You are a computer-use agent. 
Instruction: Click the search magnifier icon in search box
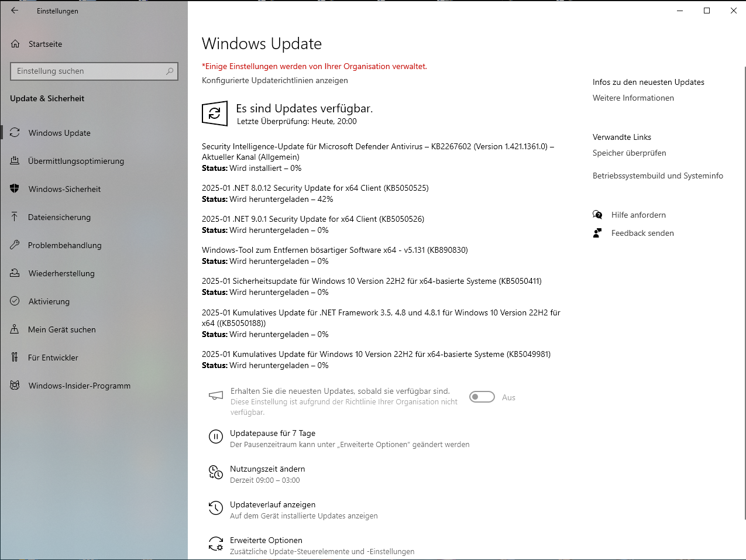click(x=170, y=71)
